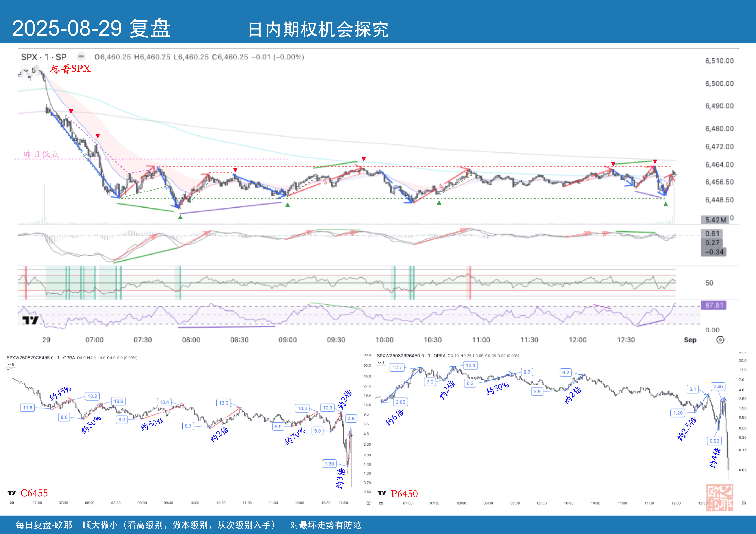Click the grey market status dot next to SPX · 1 · SP

tap(81, 57)
